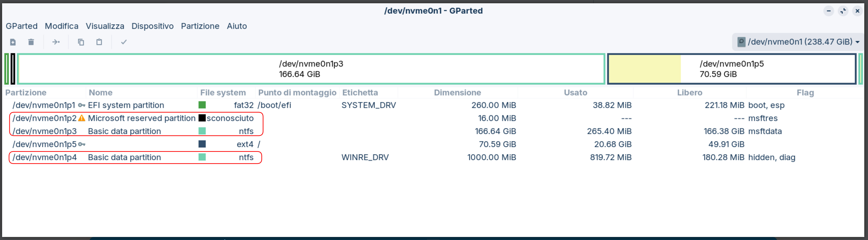Sort by the Dimensione column header

pos(457,92)
